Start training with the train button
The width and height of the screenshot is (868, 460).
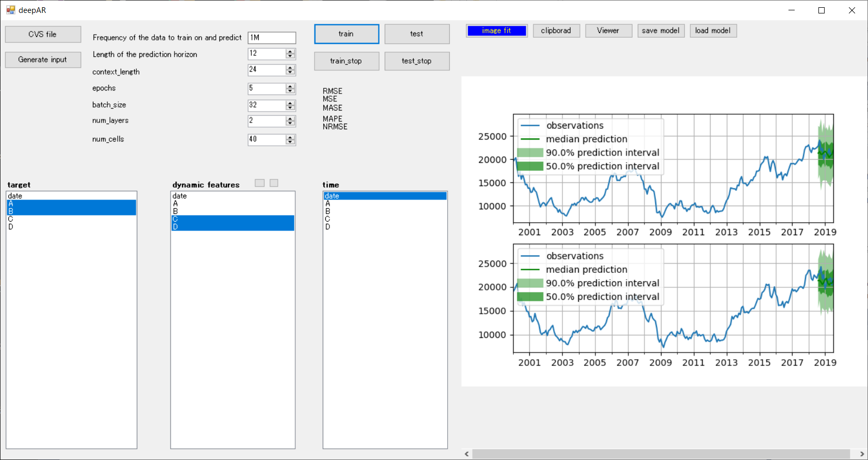(x=346, y=34)
